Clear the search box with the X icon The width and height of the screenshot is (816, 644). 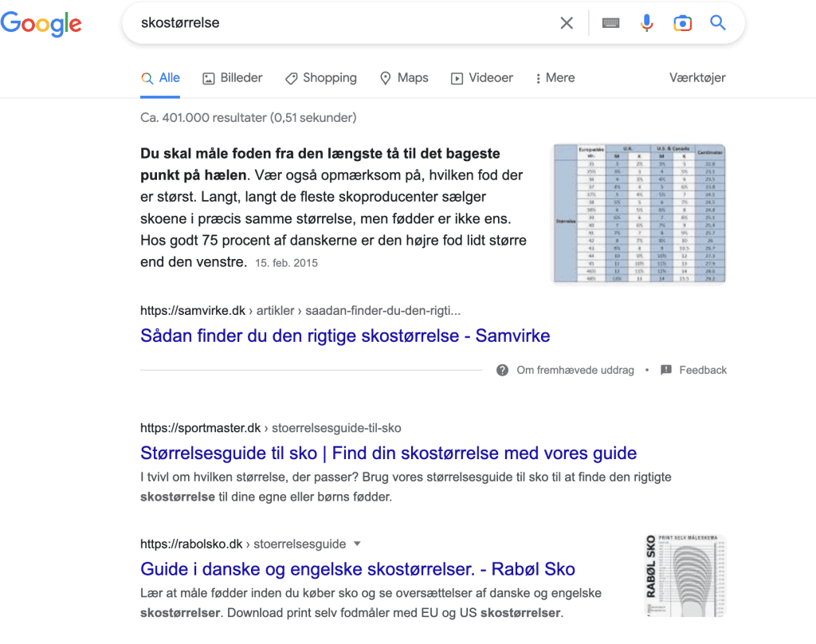(x=567, y=23)
